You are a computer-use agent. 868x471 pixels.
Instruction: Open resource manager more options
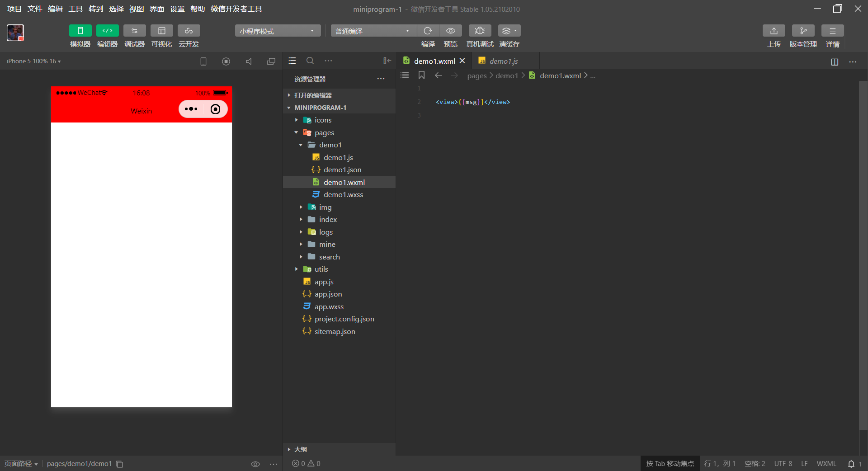[381, 79]
